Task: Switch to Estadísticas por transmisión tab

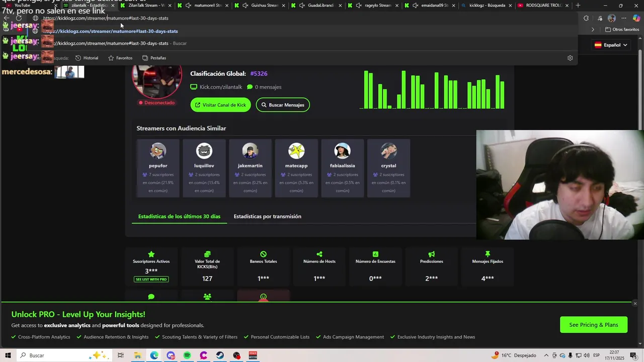Action: click(x=267, y=216)
